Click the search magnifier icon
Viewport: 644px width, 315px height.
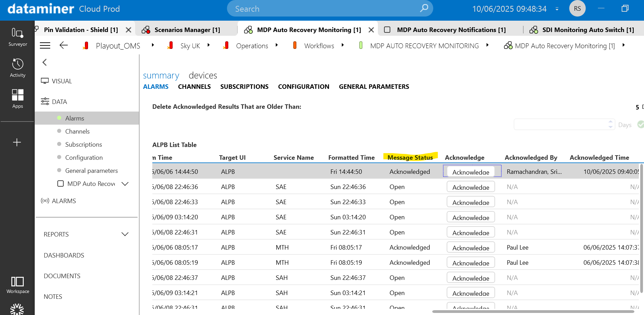424,8
